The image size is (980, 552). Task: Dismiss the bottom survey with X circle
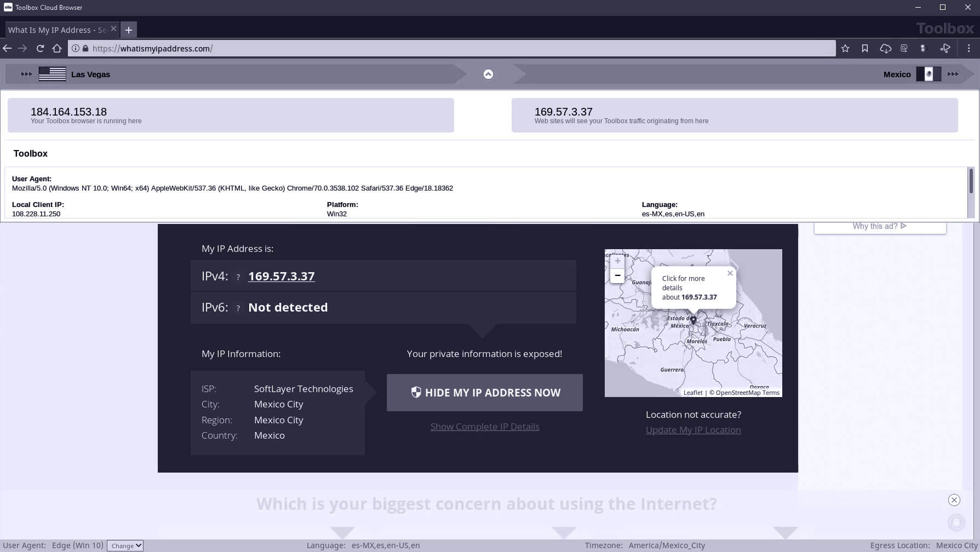(x=954, y=499)
